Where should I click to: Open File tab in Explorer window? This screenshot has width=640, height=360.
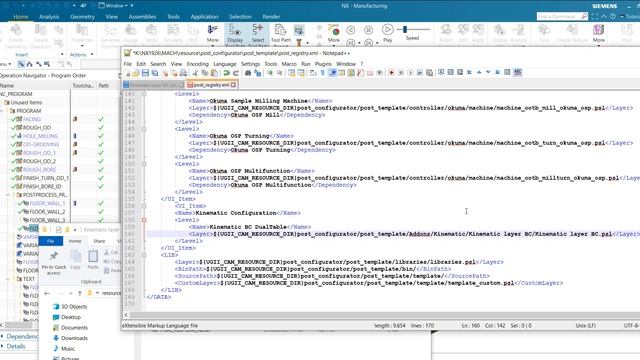click(51, 241)
